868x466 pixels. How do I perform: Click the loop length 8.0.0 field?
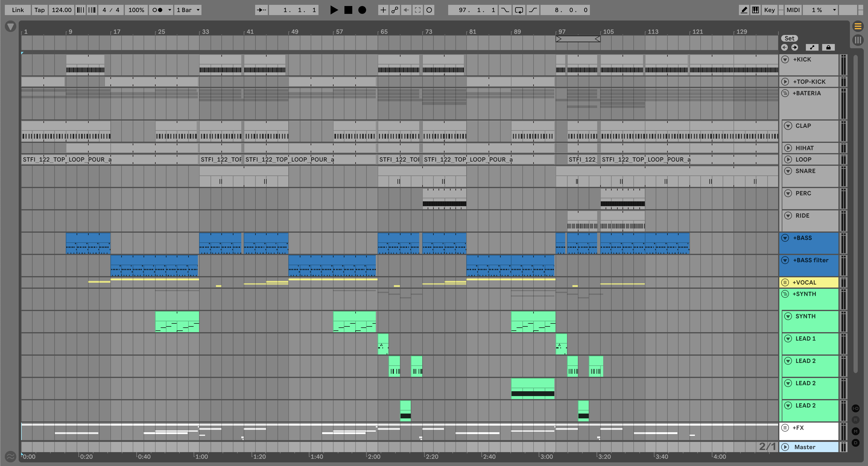tap(565, 10)
